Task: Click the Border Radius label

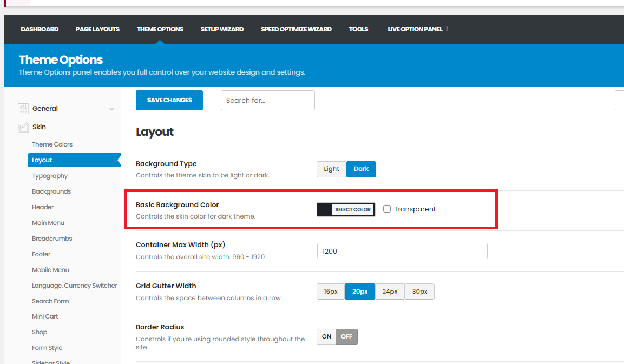Action: 160,327
